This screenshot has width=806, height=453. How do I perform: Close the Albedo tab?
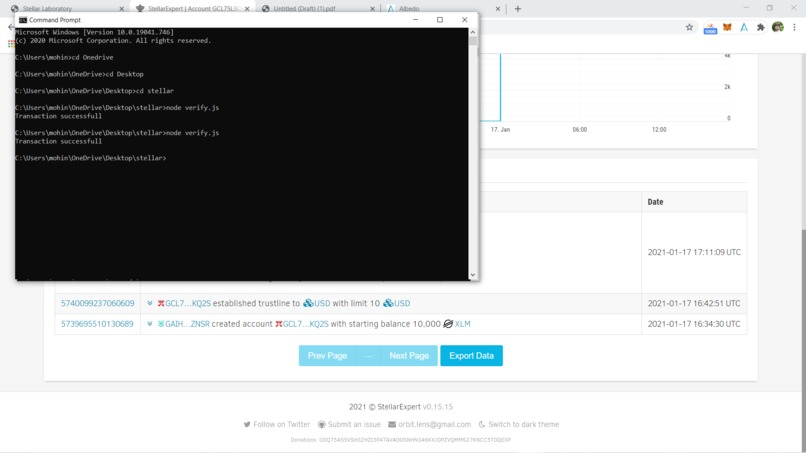coord(498,9)
